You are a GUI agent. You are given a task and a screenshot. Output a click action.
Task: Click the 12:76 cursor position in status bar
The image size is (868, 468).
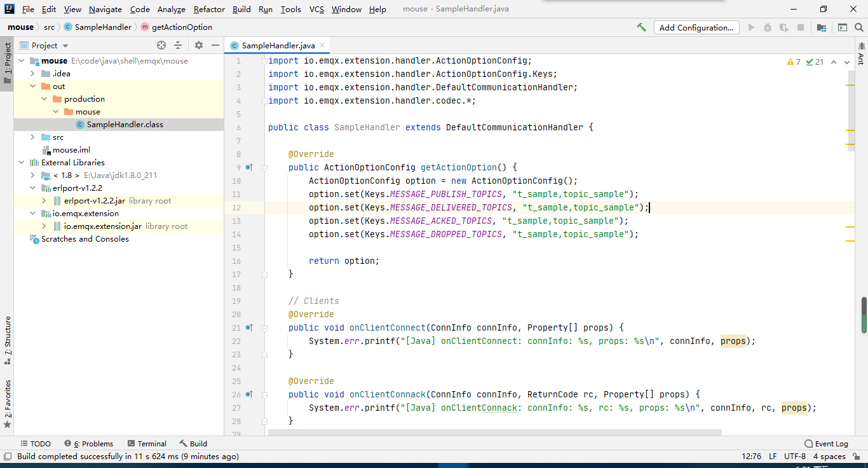tap(751, 457)
